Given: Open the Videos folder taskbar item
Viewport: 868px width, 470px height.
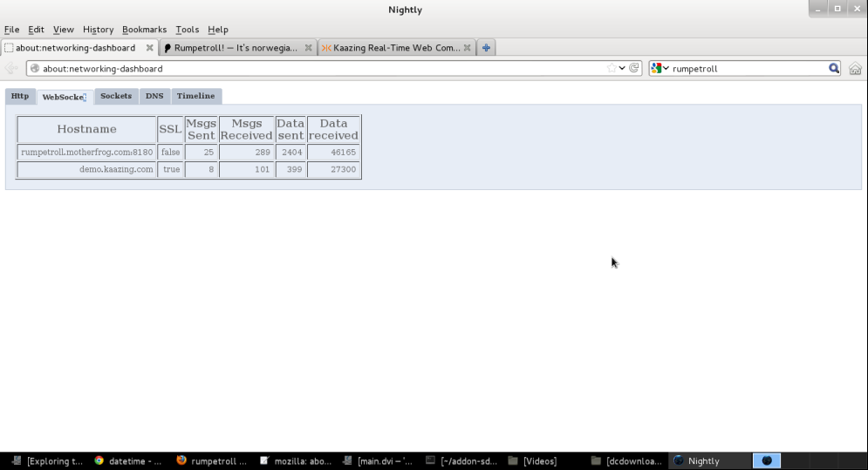Looking at the screenshot, I should [532, 461].
